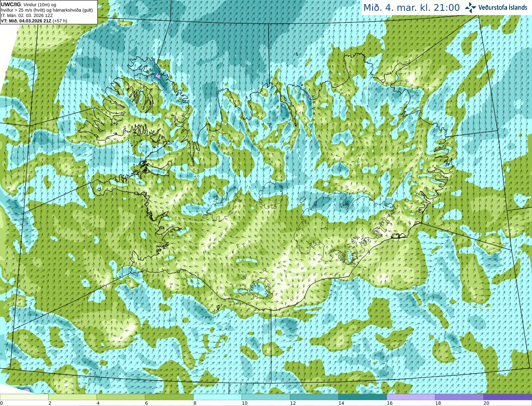Pick the dark purple above-20 m/s legend swatch
This screenshot has height=406, width=532.
tap(508, 397)
